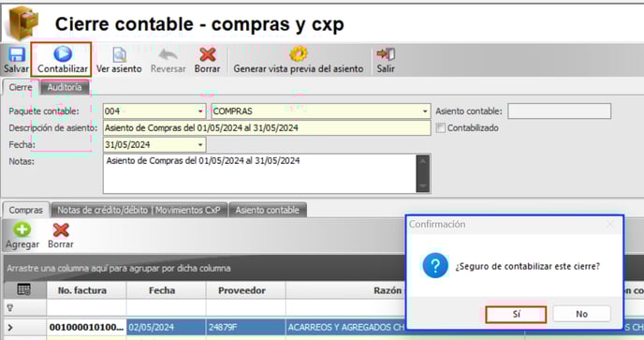Open the grid column chooser icon
Screen dimensions: 644x340
click(x=23, y=289)
